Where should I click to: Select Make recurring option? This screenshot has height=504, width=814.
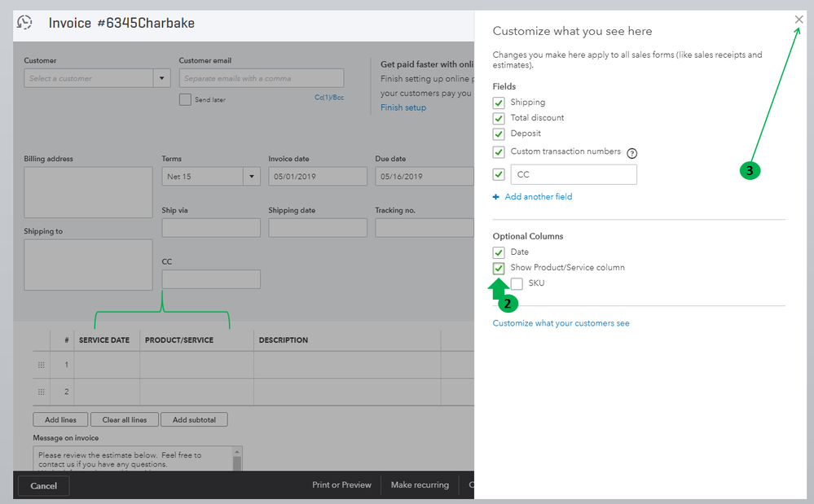click(420, 485)
